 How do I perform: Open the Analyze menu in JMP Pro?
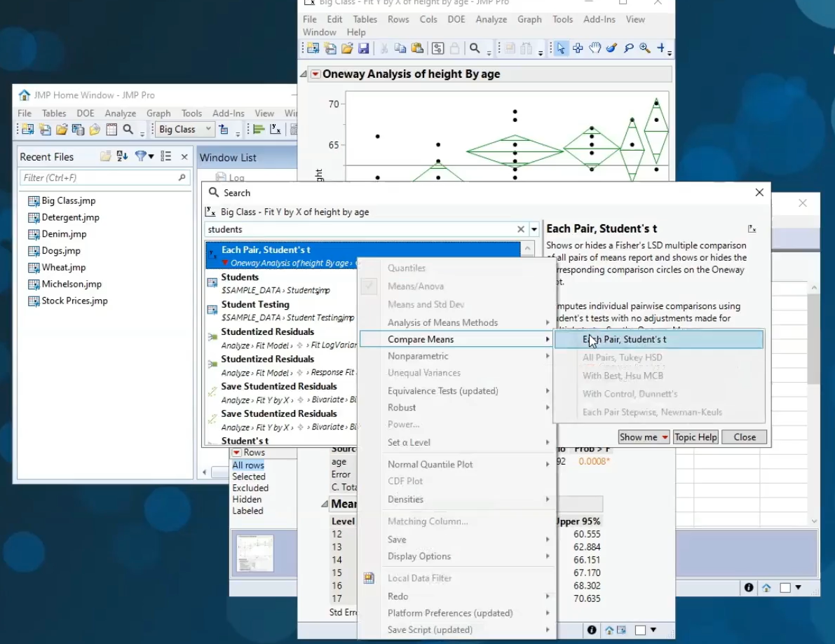pyautogui.click(x=491, y=20)
